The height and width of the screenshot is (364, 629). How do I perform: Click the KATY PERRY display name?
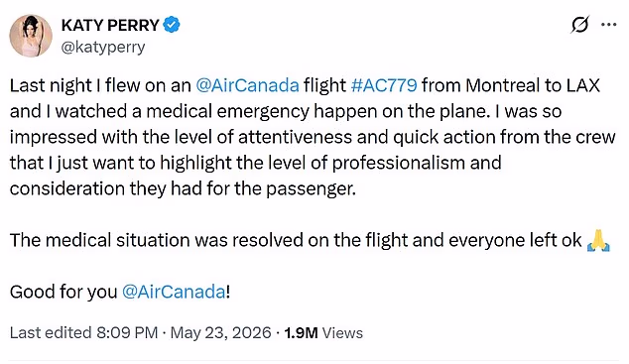[110, 25]
